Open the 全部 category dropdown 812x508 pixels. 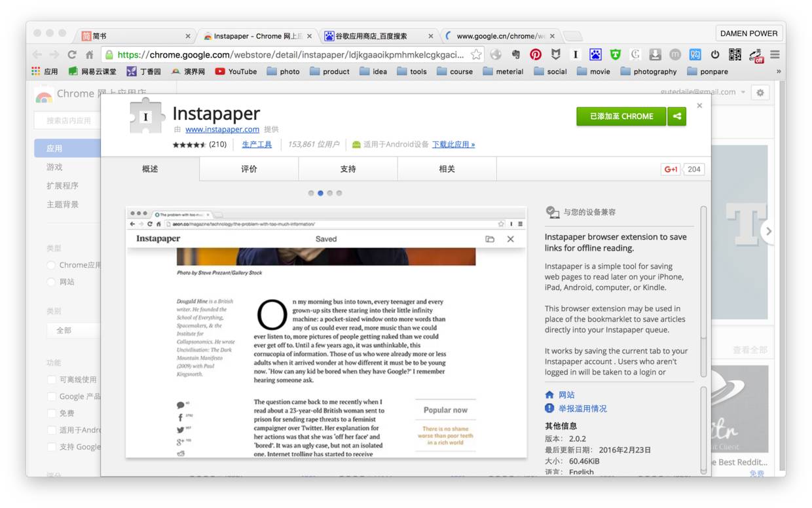point(73,330)
